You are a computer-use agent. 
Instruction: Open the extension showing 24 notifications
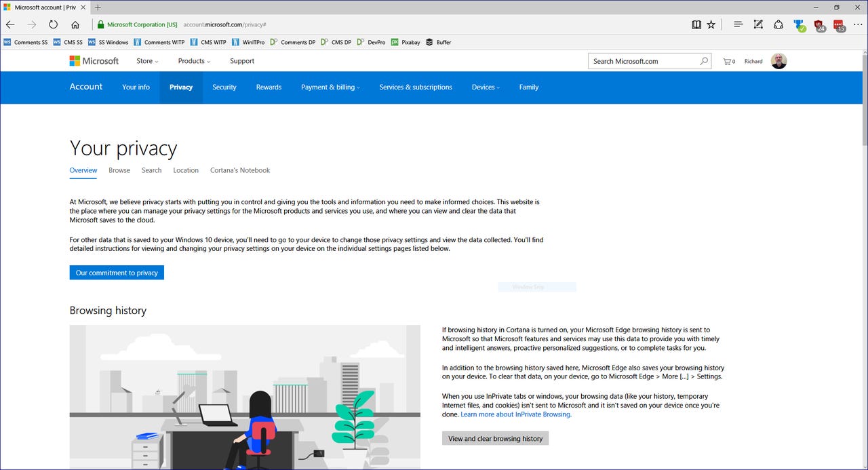pos(818,24)
